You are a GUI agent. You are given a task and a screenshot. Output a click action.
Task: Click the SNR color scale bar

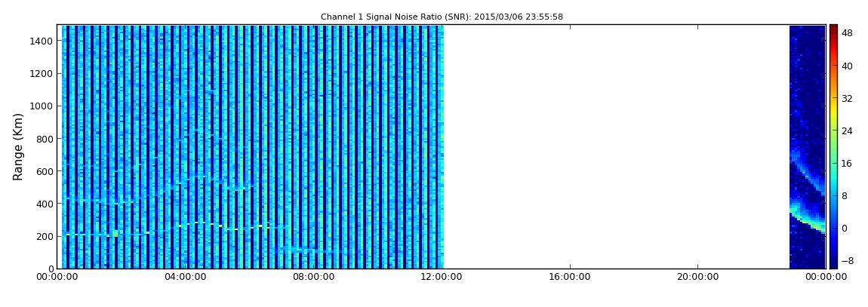833,146
